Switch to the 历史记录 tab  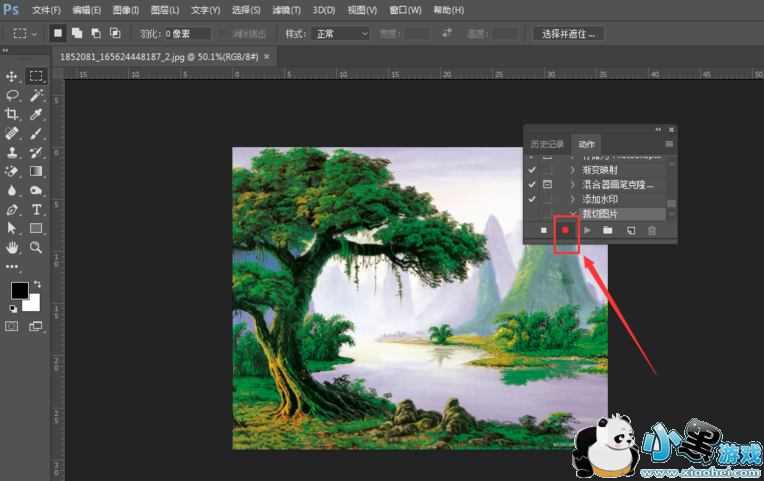coord(547,145)
